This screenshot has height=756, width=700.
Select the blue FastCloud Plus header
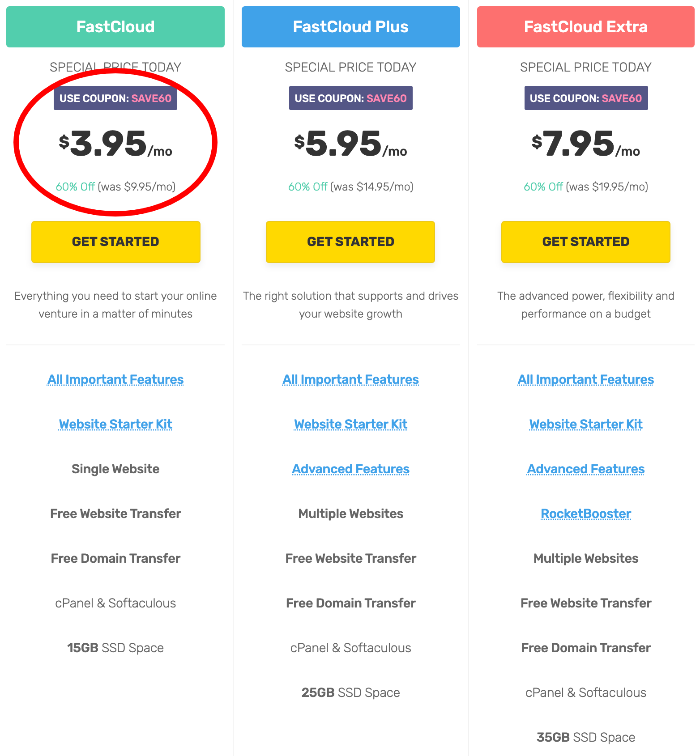coord(350,27)
